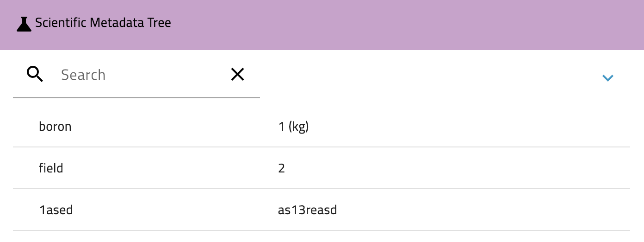Screen dimensions: 644x242
Task: Click the divider line under the field row
Action: [x=322, y=189]
